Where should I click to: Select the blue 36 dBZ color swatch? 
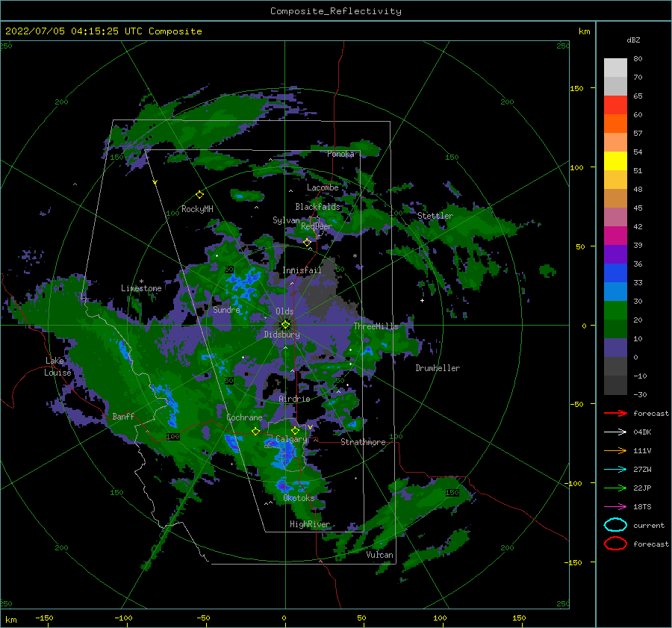click(x=615, y=273)
